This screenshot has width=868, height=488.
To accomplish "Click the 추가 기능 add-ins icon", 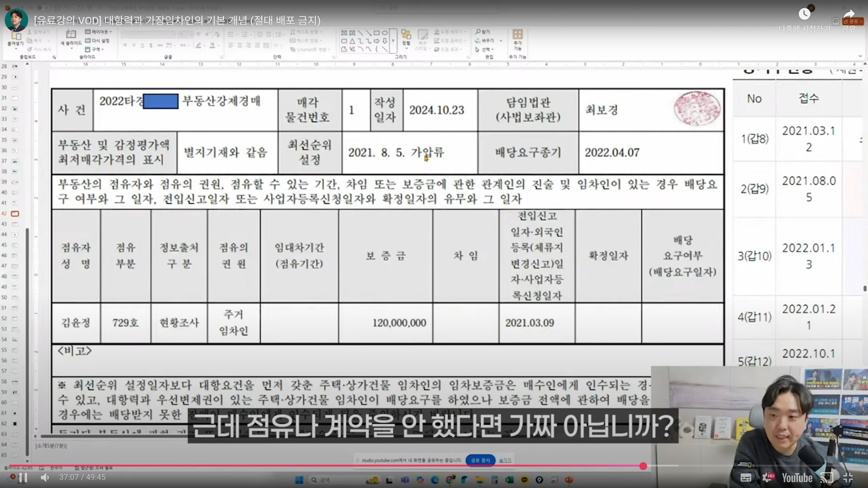I will (517, 35).
